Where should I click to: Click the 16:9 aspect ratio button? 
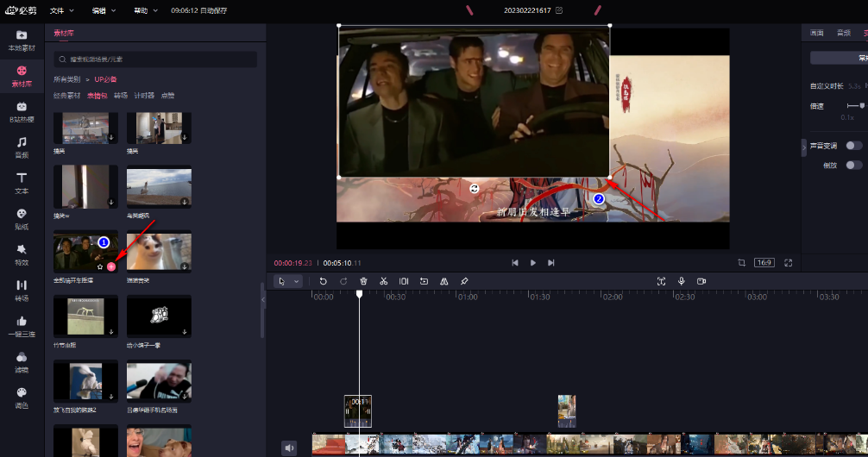pyautogui.click(x=764, y=263)
